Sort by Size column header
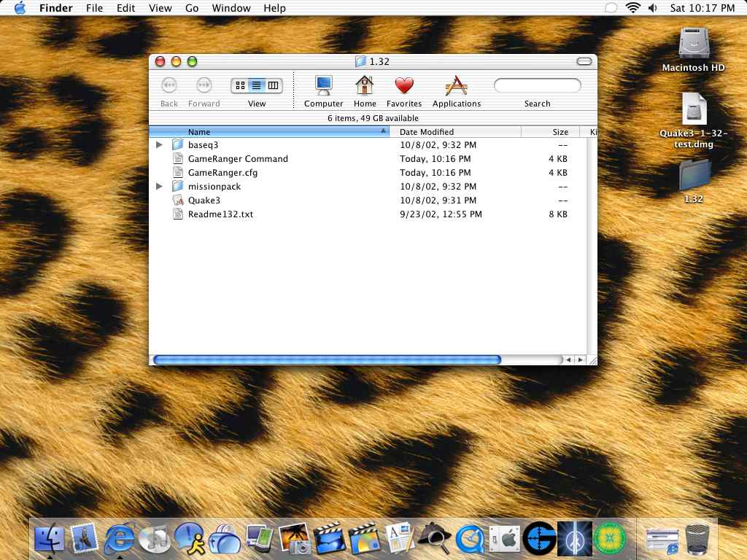Image resolution: width=747 pixels, height=560 pixels. pos(550,132)
